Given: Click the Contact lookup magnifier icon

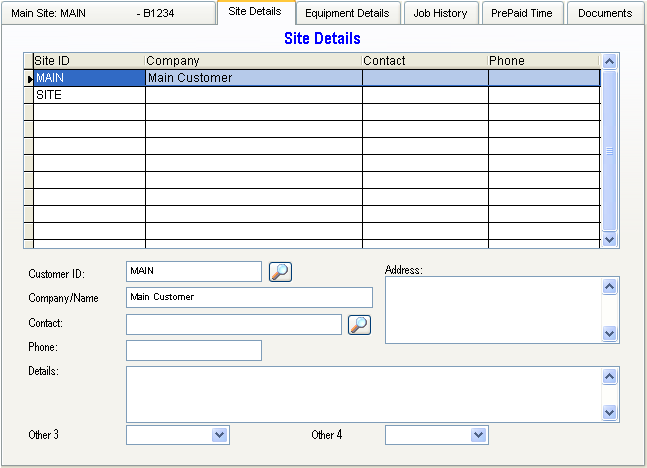Looking at the screenshot, I should point(359,324).
